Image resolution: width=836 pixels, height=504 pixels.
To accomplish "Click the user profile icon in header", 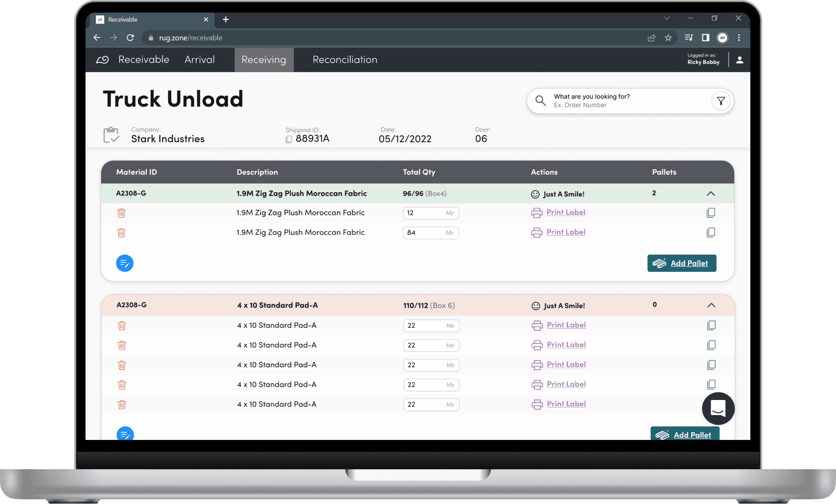I will (740, 60).
